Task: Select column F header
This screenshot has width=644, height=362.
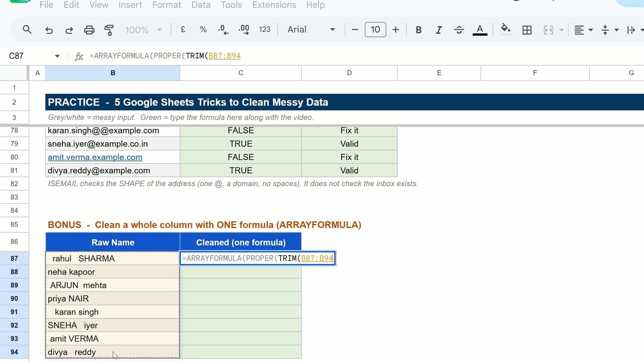Action: click(535, 73)
